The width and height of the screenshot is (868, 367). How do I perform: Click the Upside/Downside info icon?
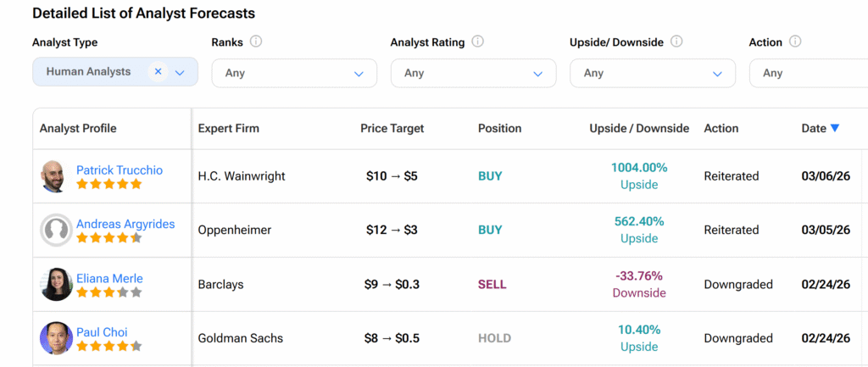[x=676, y=42]
